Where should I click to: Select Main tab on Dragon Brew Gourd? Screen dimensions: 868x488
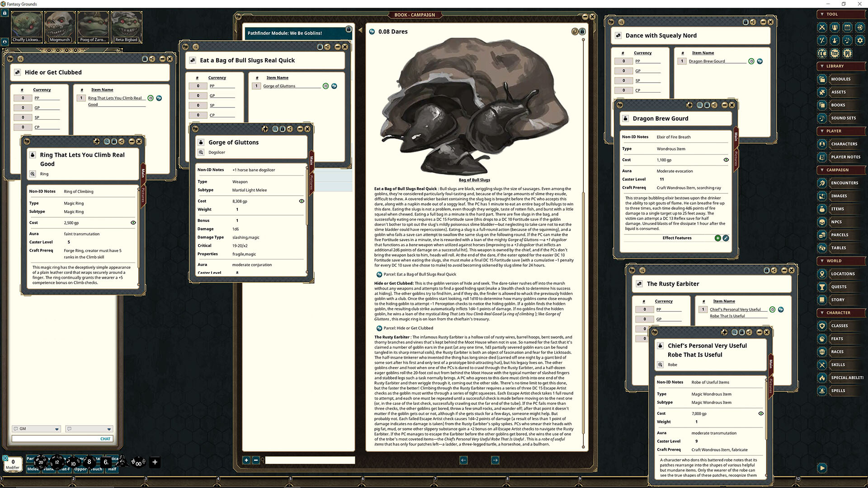point(736,136)
